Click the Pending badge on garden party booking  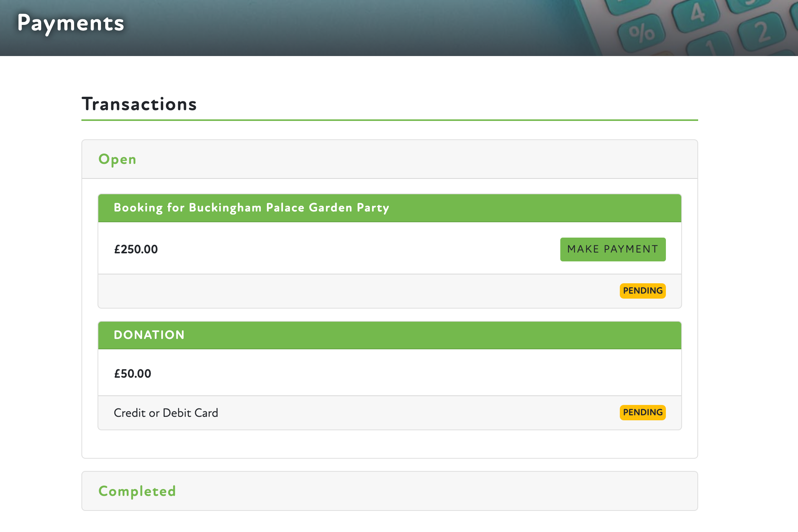tap(642, 291)
